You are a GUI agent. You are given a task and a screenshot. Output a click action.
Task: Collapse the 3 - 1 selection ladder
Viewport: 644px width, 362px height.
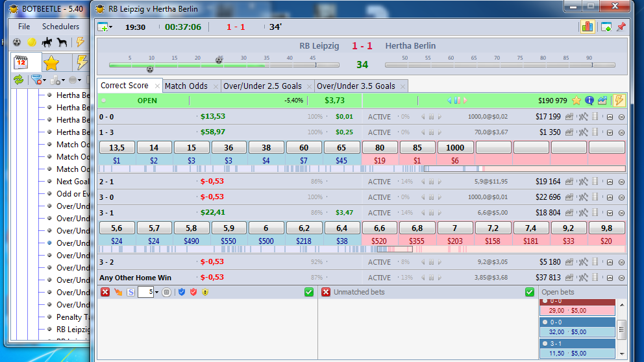[610, 213]
